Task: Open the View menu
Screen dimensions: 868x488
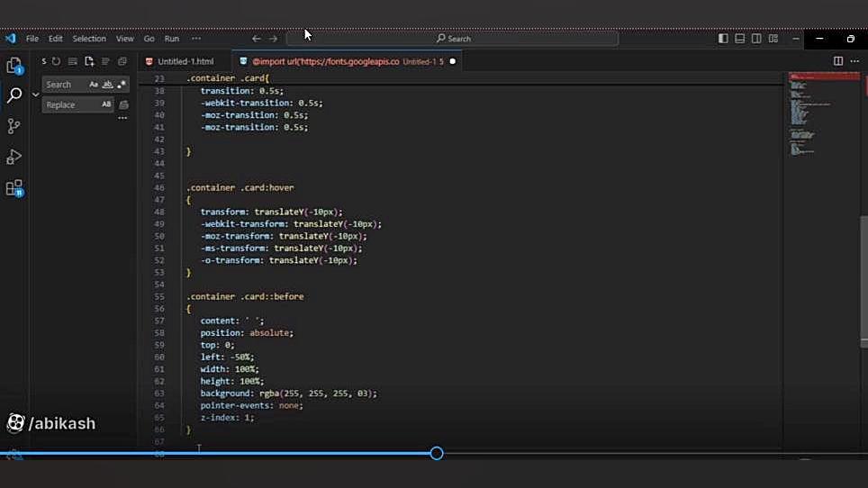Action: [x=124, y=39]
